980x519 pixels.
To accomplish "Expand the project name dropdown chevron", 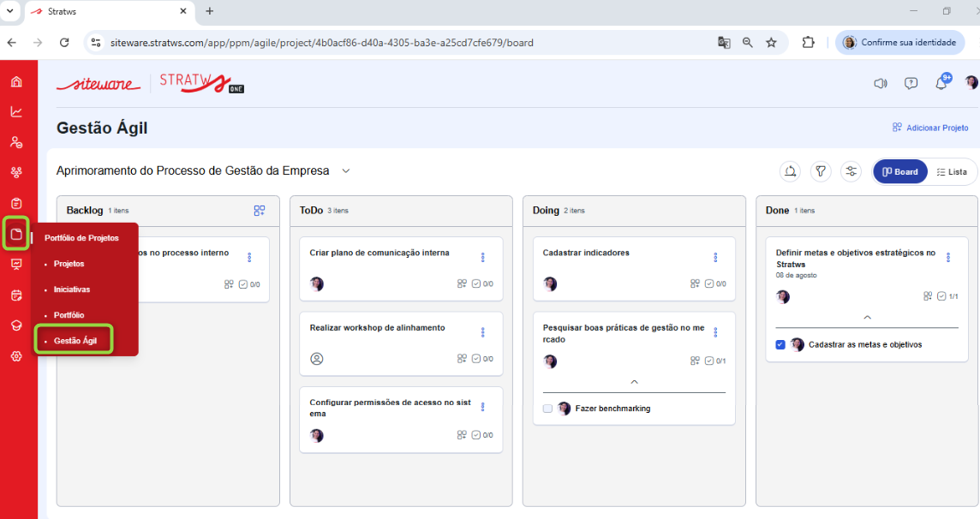I will pos(346,170).
